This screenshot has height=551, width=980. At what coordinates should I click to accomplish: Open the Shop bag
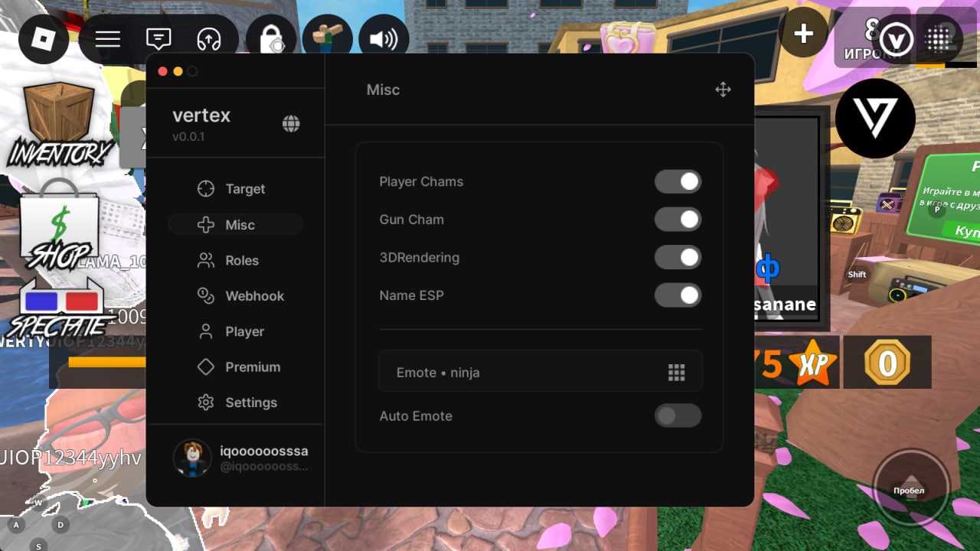coord(59,226)
